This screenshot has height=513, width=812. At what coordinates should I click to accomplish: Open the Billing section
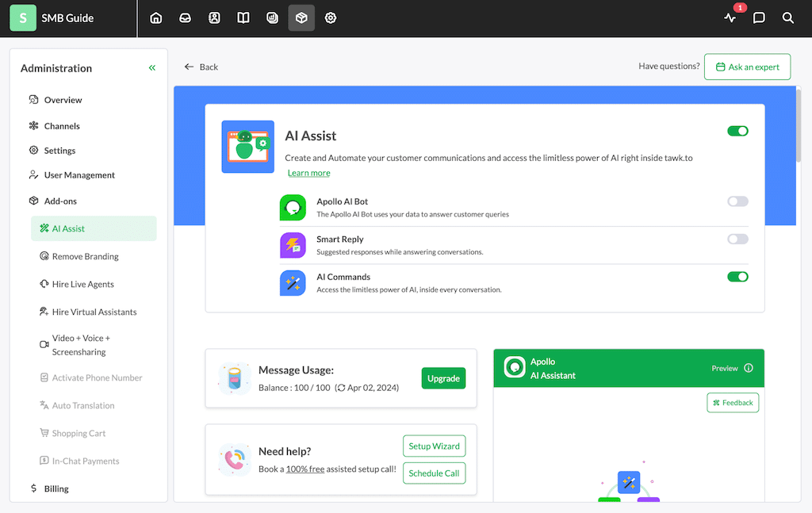(x=56, y=488)
